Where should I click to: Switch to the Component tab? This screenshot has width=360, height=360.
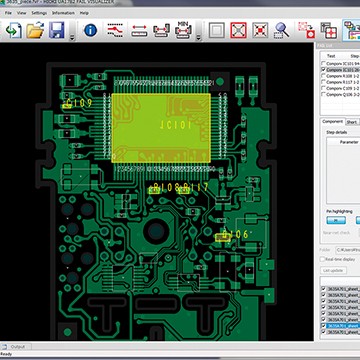click(x=332, y=122)
